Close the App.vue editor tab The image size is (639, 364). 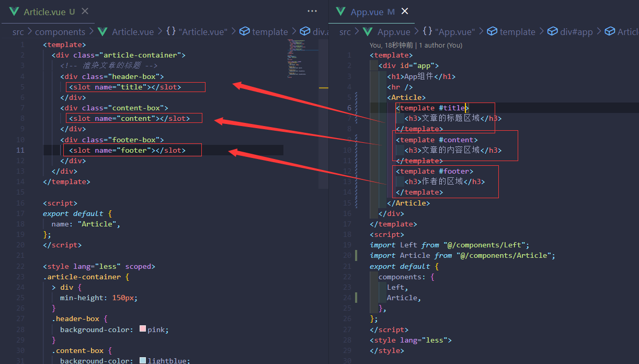(404, 11)
